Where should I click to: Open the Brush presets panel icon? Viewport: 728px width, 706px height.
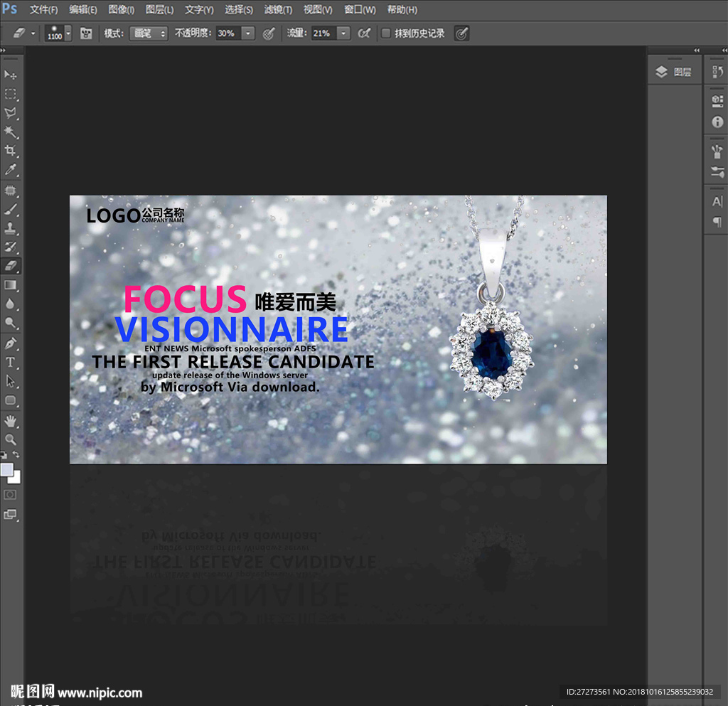[x=717, y=151]
